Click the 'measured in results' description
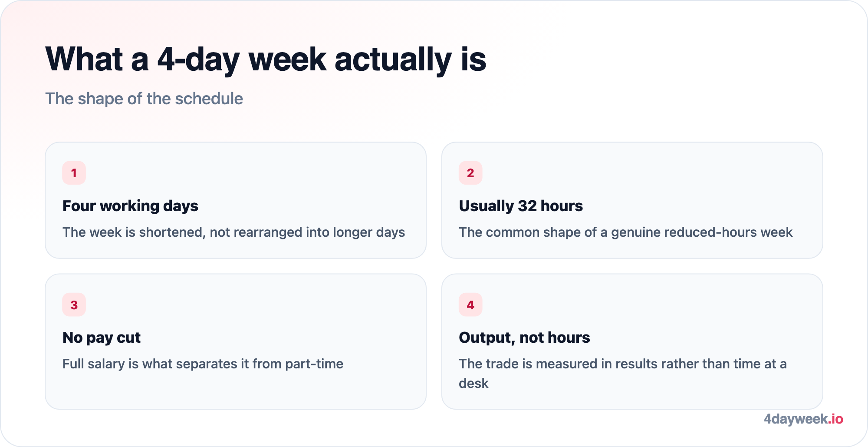Screen dimensions: 868x447 coord(623,373)
